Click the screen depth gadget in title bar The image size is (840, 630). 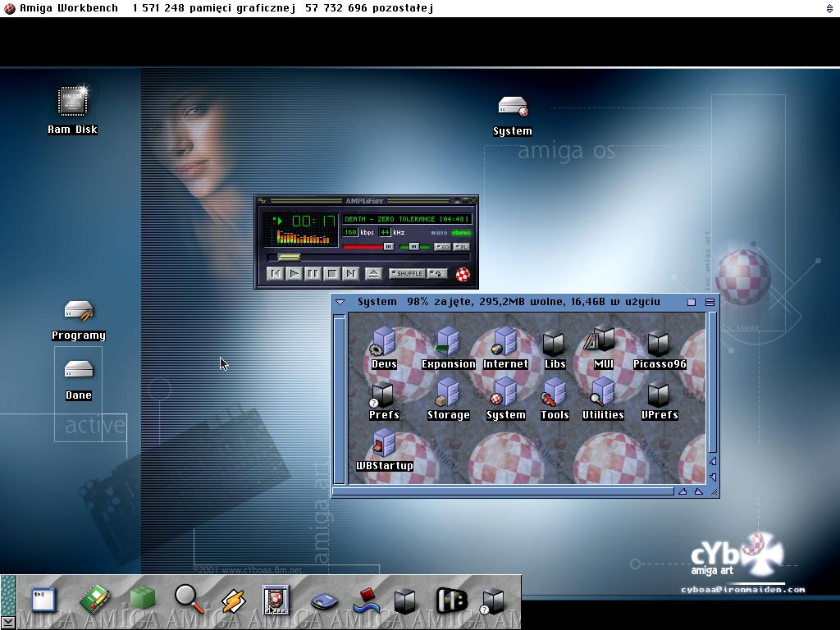coord(830,8)
